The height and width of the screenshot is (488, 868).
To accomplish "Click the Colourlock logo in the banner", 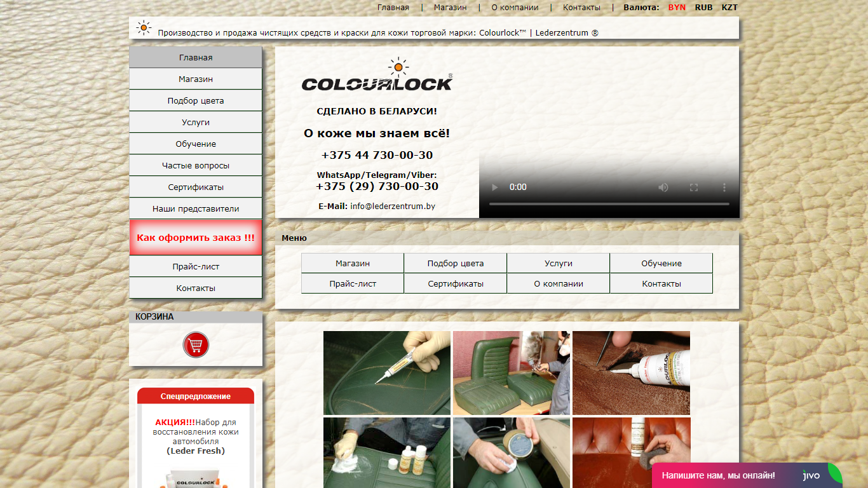I will pos(377,75).
